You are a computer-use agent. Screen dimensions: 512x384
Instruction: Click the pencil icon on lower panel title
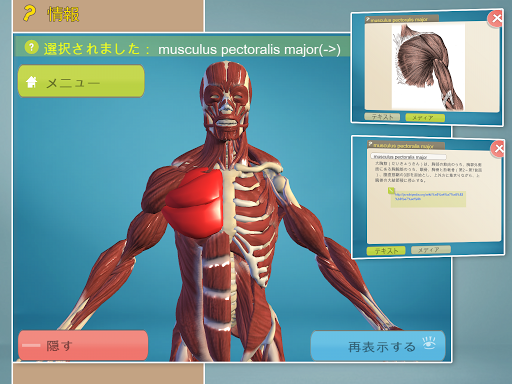370,144
